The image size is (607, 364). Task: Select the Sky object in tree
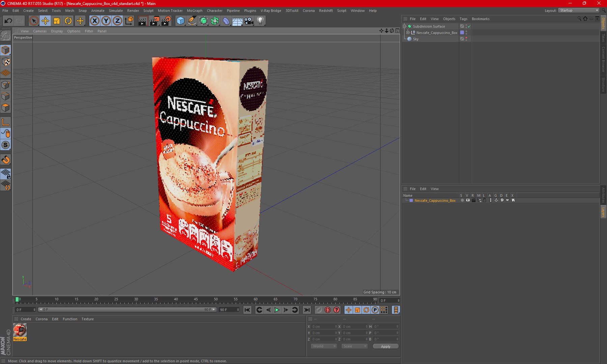pos(415,39)
